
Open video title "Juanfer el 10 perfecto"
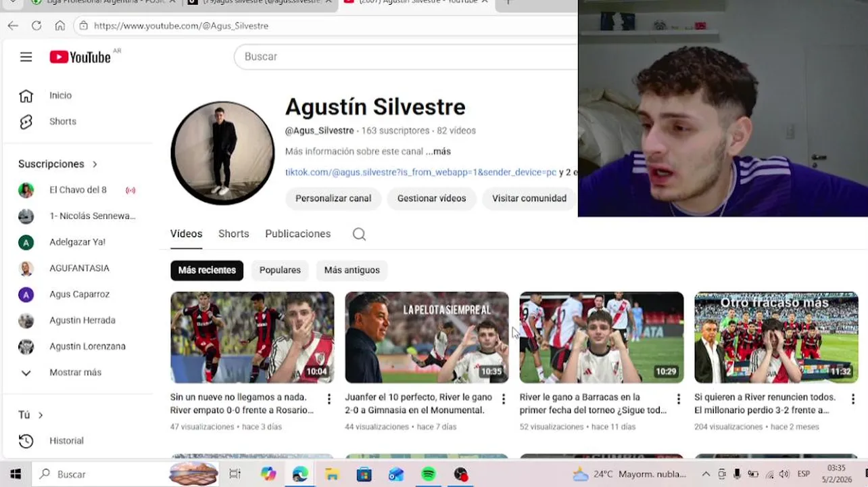click(x=418, y=404)
